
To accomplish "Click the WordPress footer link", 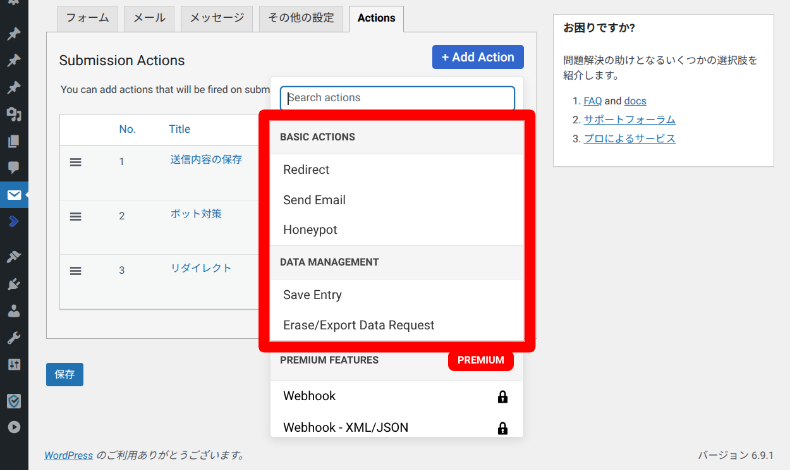I will pyautogui.click(x=69, y=455).
